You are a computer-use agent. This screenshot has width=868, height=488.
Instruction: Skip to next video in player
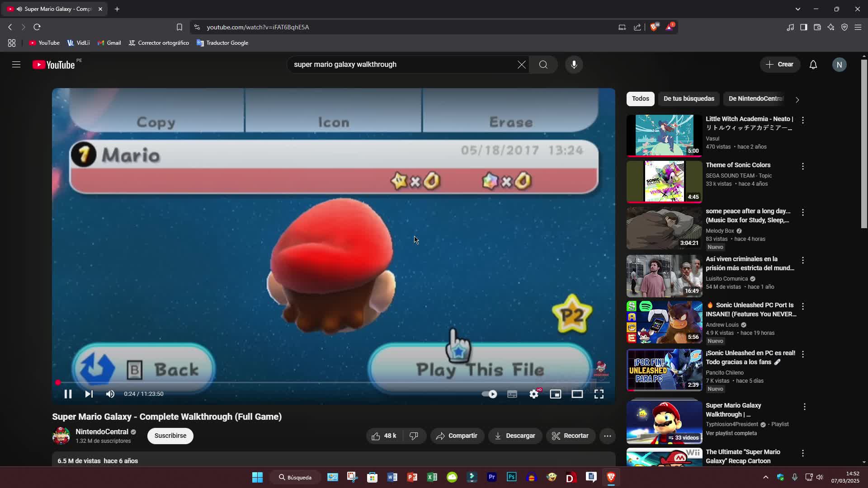point(89,394)
